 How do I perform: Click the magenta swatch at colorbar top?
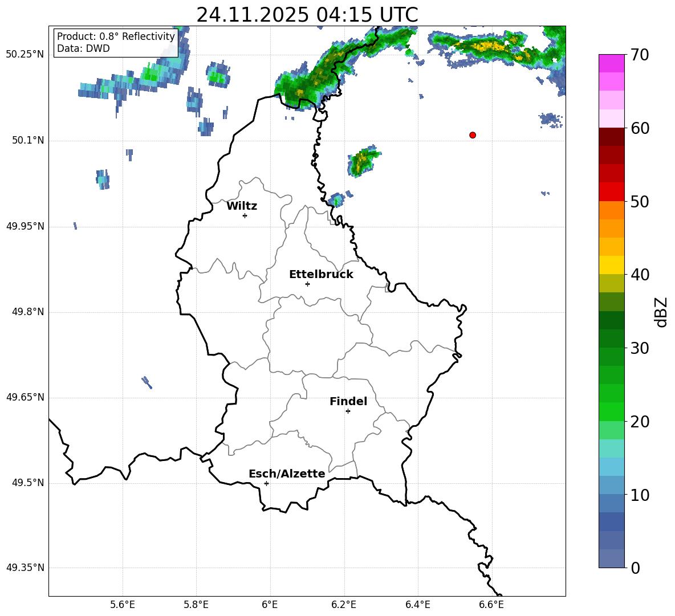(x=612, y=63)
